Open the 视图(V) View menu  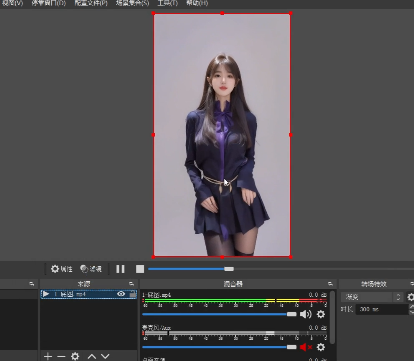[x=12, y=3]
